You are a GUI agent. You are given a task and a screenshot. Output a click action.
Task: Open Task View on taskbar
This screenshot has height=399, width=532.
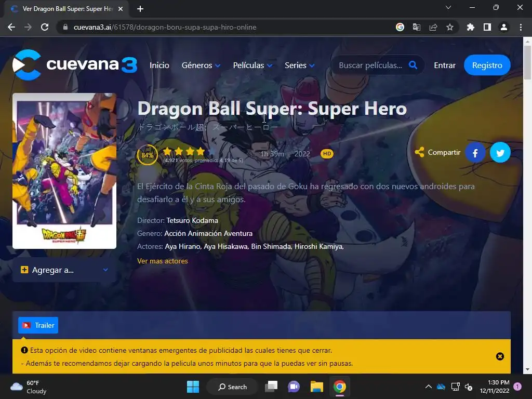pyautogui.click(x=271, y=387)
